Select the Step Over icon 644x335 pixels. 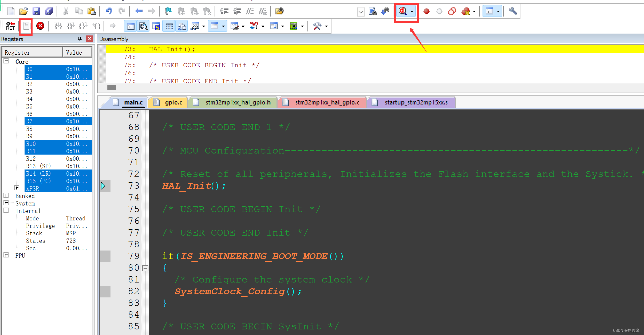[x=70, y=26]
